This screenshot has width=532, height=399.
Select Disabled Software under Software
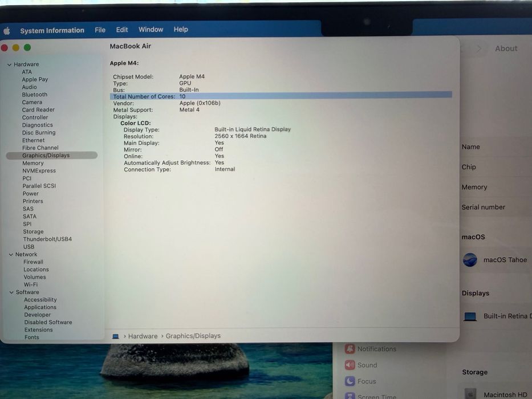[48, 322]
